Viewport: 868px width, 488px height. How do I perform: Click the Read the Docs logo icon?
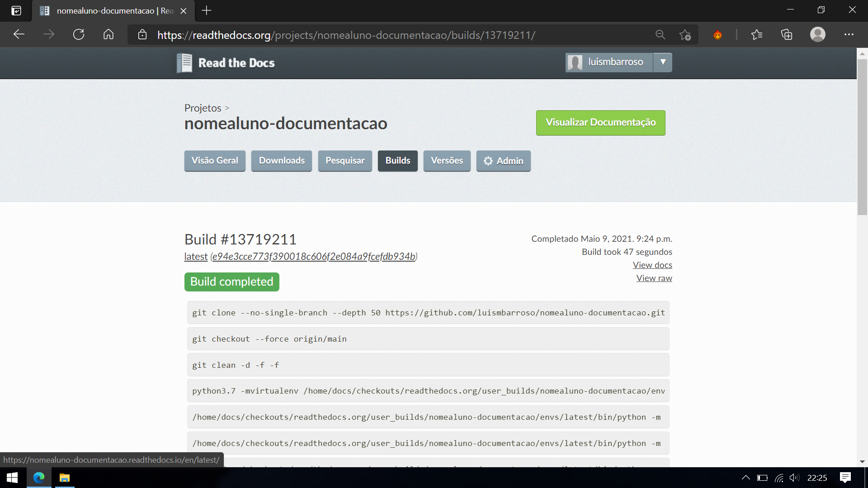tap(184, 63)
